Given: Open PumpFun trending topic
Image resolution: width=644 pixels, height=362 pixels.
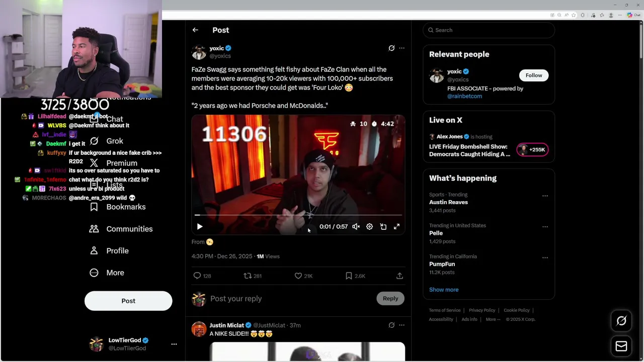Looking at the screenshot, I should pos(442,264).
